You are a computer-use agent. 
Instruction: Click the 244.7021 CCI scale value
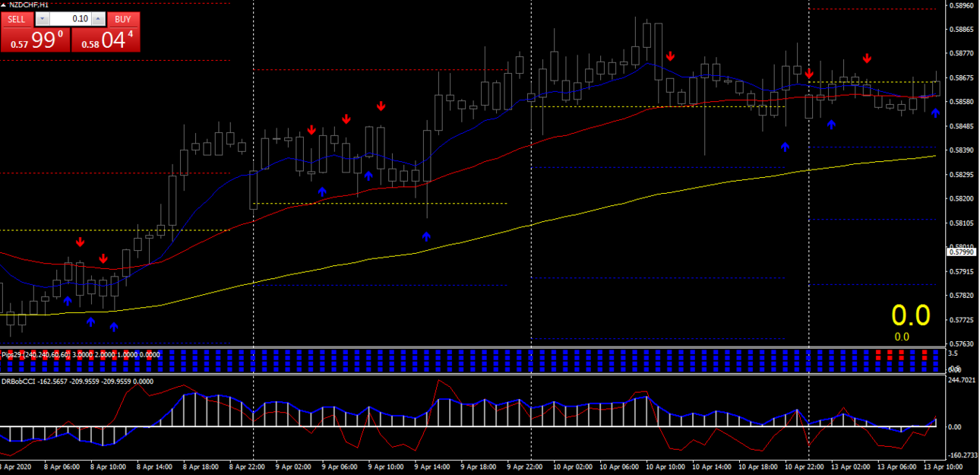point(962,380)
